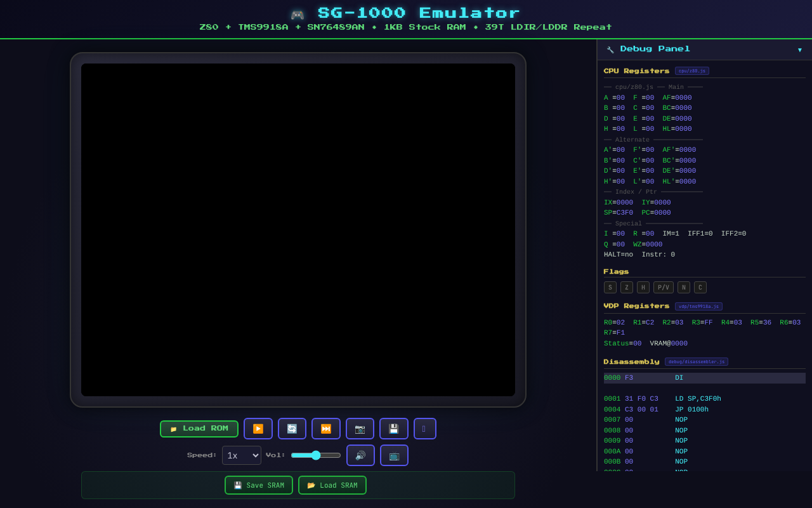Click the S flag indicator
The image size is (812, 508).
610,288
